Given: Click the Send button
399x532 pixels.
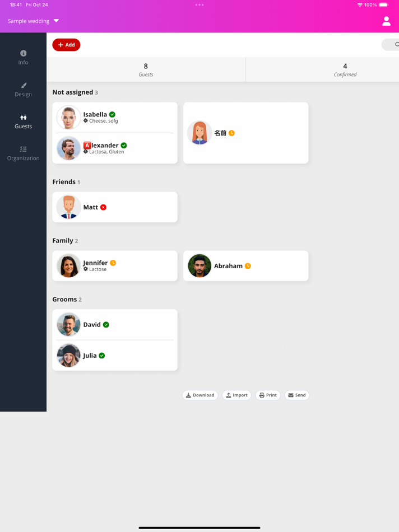Looking at the screenshot, I should coord(297,395).
